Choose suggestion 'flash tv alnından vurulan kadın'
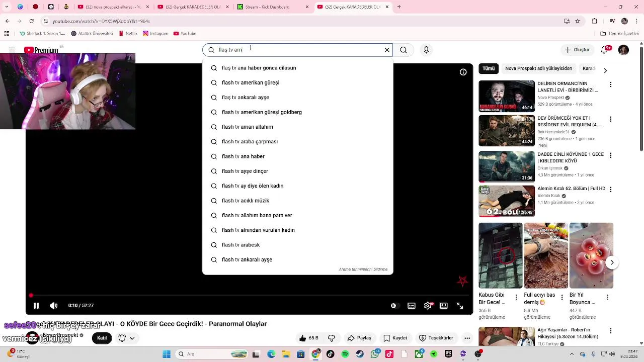 tap(297, 230)
